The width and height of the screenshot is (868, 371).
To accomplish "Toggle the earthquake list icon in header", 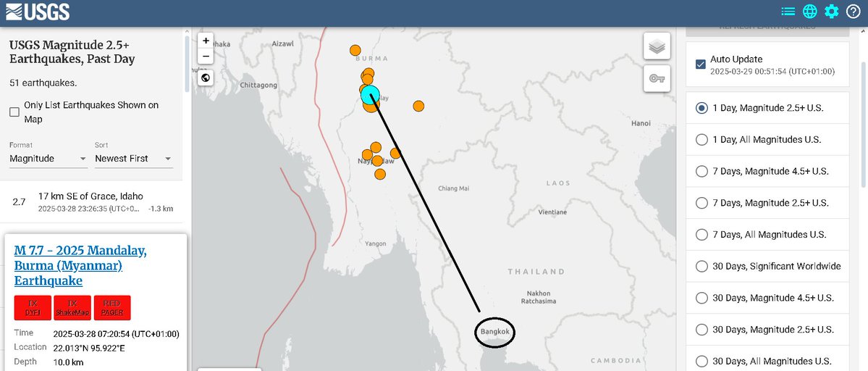I will [x=788, y=11].
